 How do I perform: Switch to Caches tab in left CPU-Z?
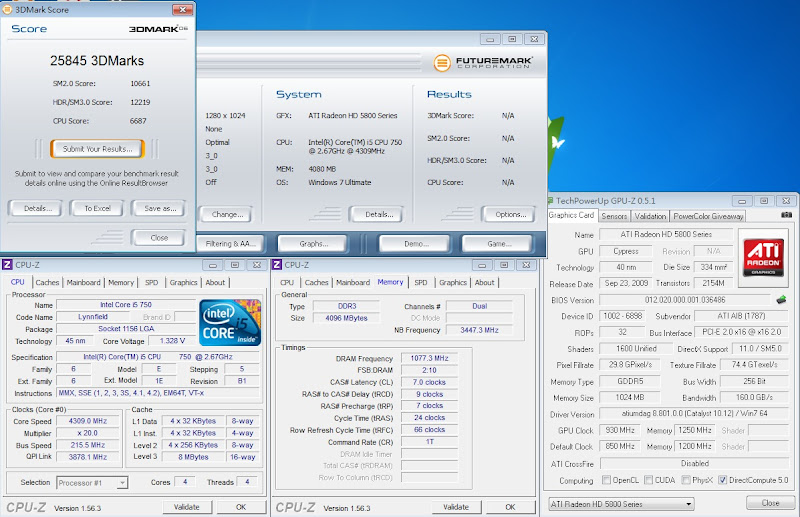(47, 282)
